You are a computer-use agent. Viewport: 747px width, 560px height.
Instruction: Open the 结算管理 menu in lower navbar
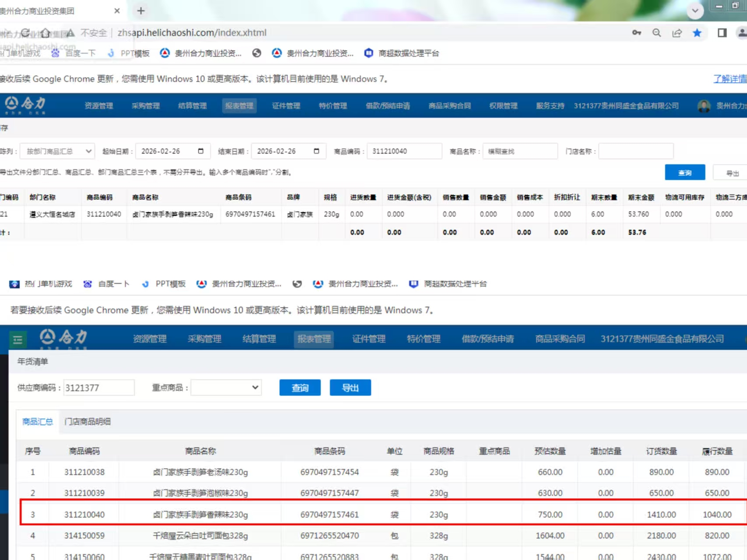pyautogui.click(x=259, y=339)
